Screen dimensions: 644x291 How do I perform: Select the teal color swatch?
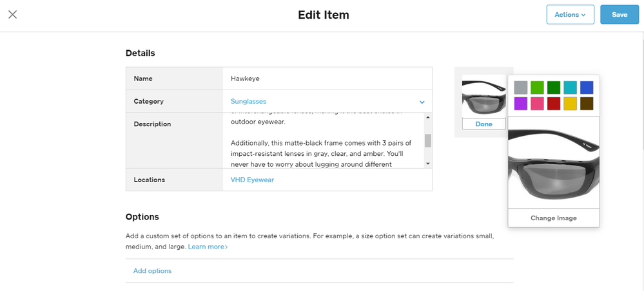click(570, 88)
